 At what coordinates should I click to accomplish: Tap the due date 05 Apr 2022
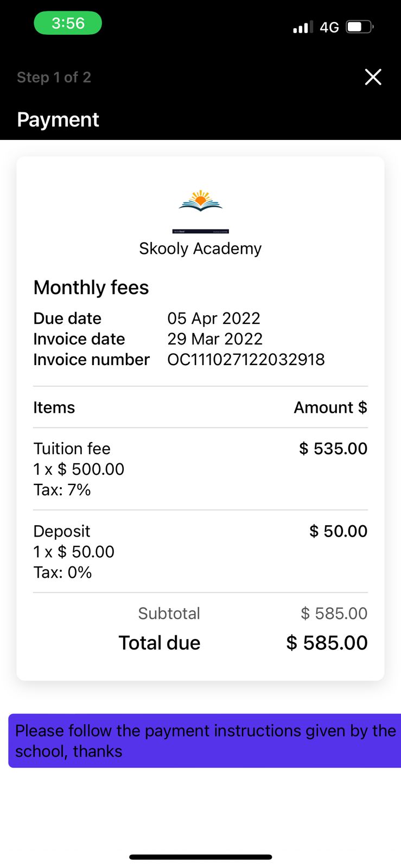pyautogui.click(x=214, y=318)
